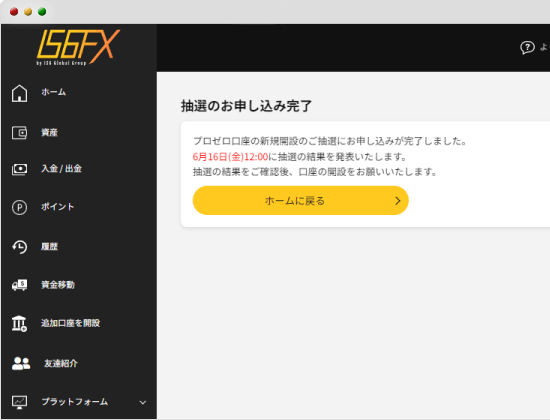550x420 pixels.
Task: Select the ホーム menu label
Action: click(53, 92)
